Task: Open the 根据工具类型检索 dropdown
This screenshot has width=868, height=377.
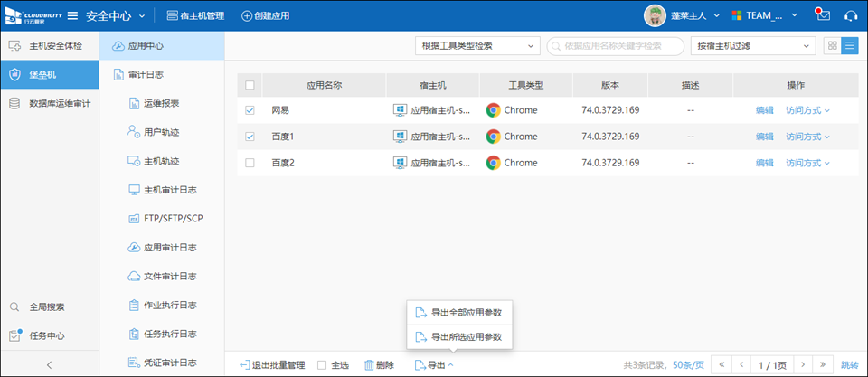Action: click(476, 45)
